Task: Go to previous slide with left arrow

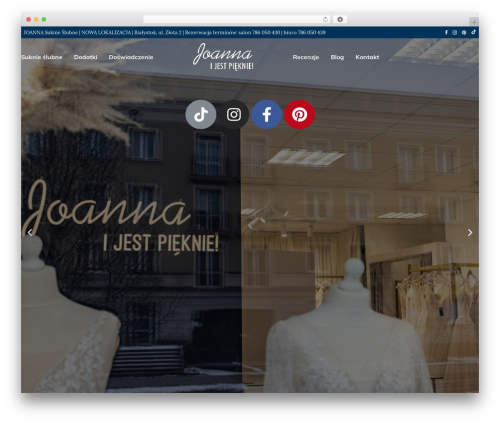Action: click(x=30, y=232)
